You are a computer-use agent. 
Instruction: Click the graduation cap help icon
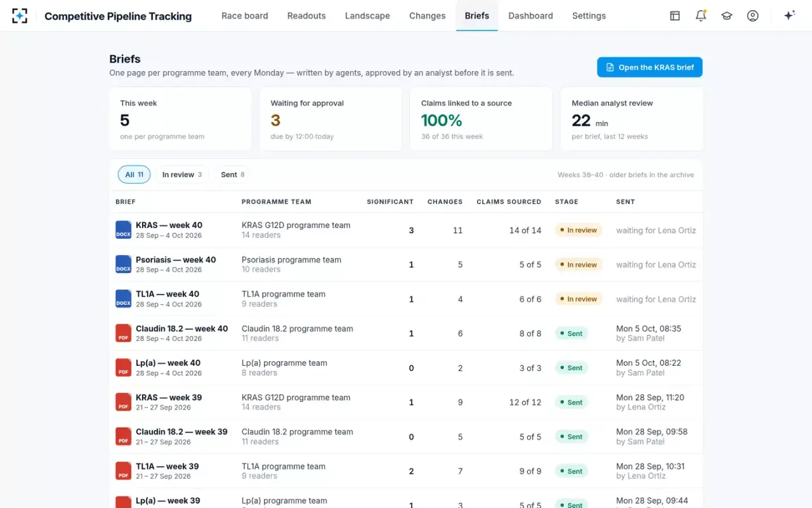click(x=727, y=16)
